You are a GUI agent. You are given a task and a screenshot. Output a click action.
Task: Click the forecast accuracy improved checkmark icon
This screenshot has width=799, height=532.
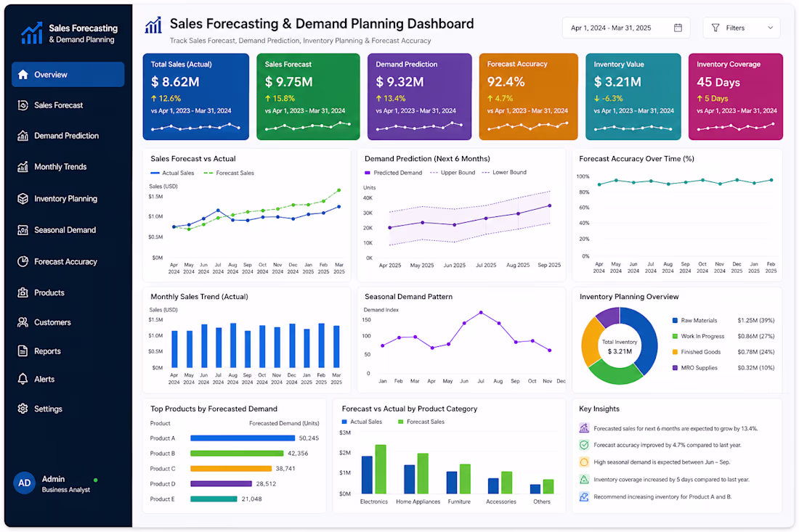point(584,445)
